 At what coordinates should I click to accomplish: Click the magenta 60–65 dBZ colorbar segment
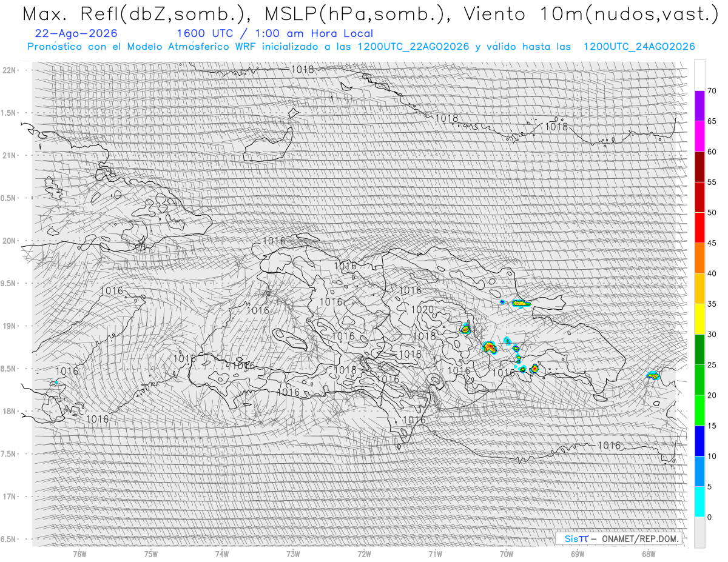[x=699, y=136]
